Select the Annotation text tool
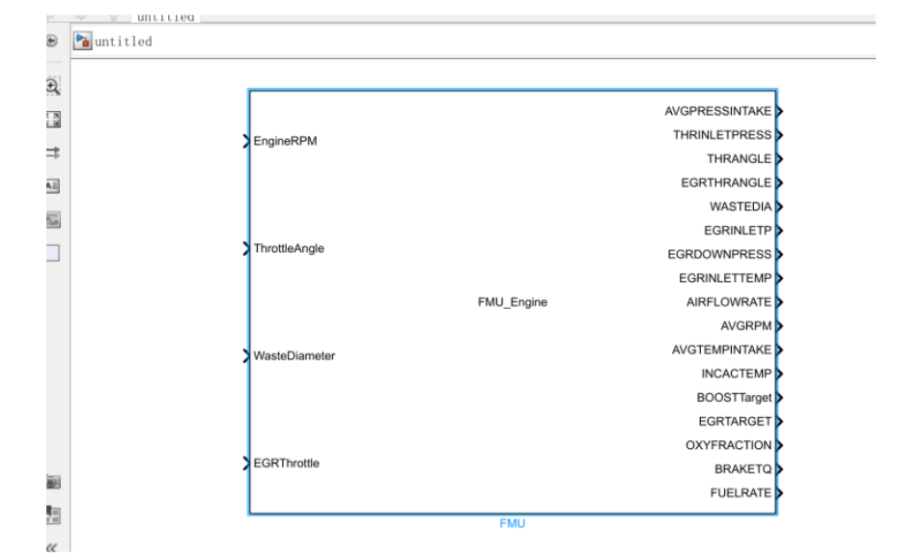This screenshot has height=560, width=924. coord(53,186)
